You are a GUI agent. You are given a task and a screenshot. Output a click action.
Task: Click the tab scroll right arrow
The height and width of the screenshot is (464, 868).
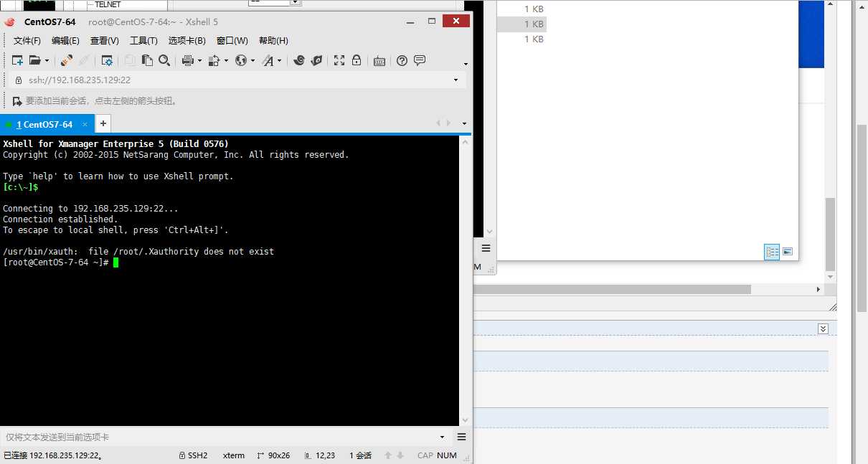[x=449, y=123]
